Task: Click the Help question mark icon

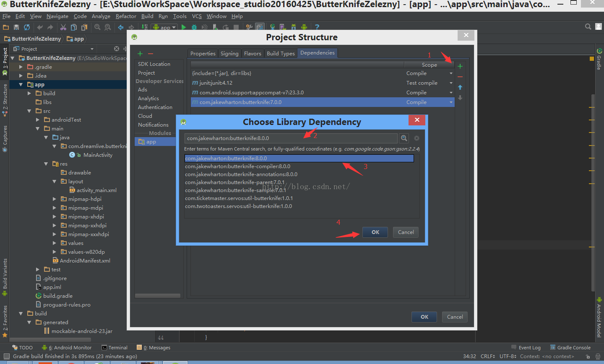Action: point(317,27)
